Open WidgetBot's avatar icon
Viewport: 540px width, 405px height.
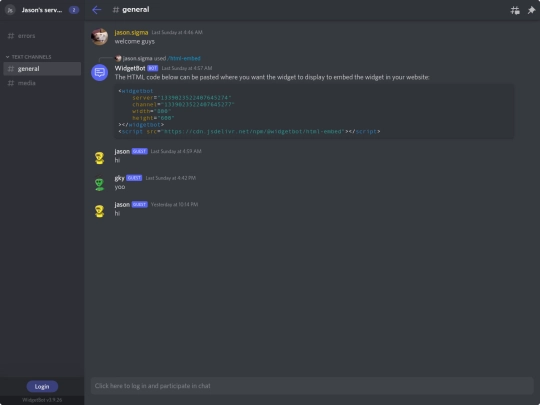point(100,73)
